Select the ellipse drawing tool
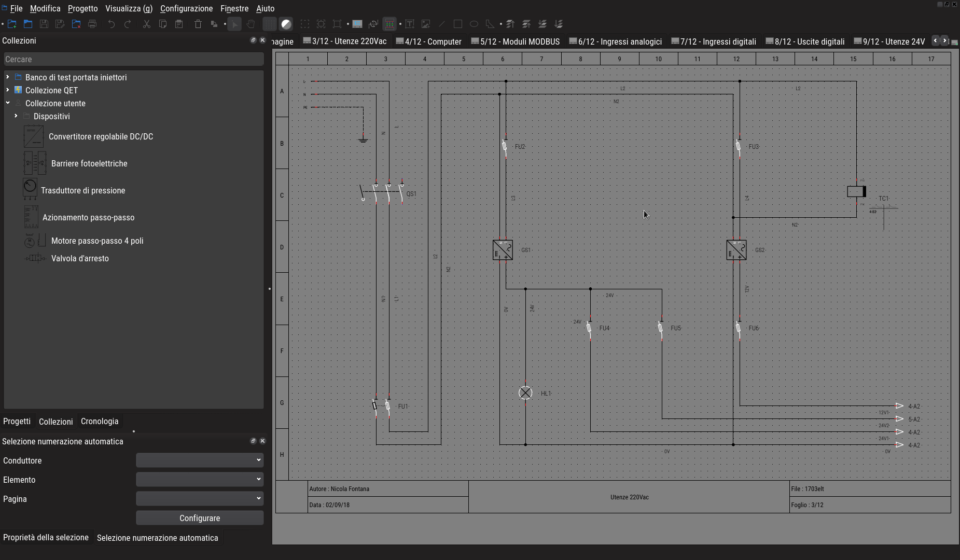The width and height of the screenshot is (960, 560). pyautogui.click(x=474, y=24)
